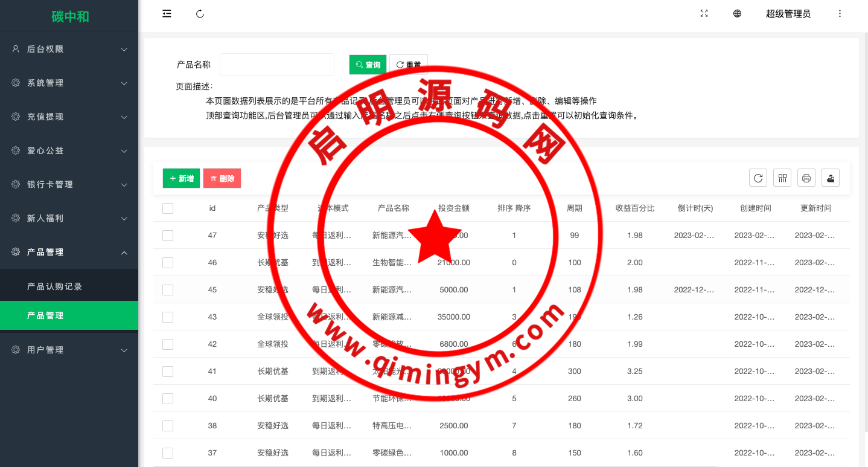The image size is (868, 467).
Task: Focus the 产品名称 search input field
Action: (x=276, y=65)
